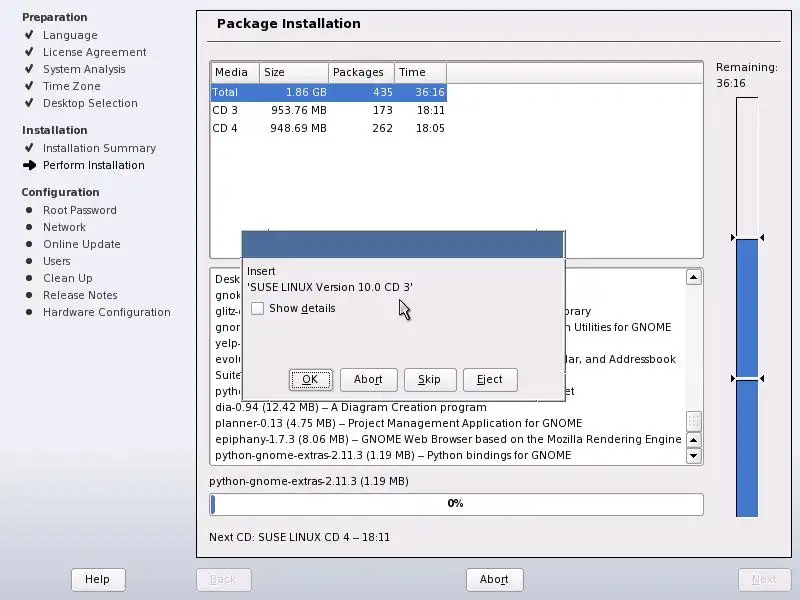This screenshot has width=800, height=600.
Task: Click the greyed-out Back button
Action: (x=223, y=580)
